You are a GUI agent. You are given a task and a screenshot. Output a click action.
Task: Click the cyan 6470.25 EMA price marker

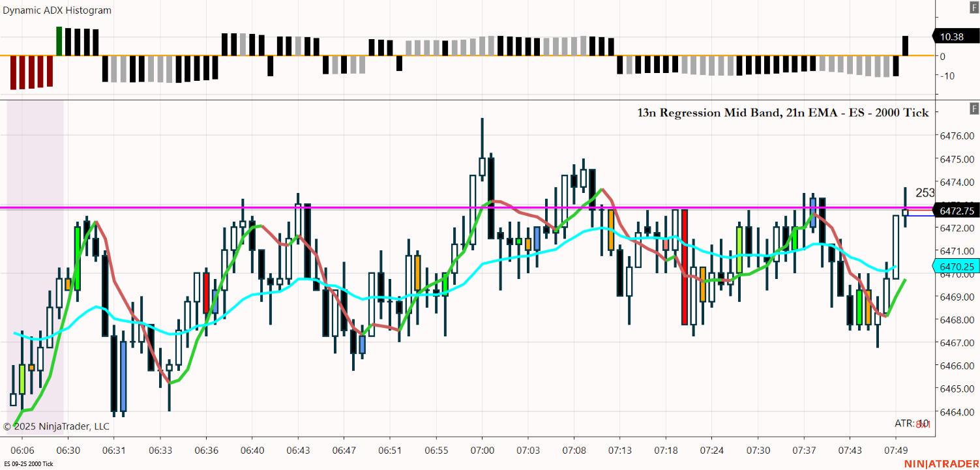point(955,266)
